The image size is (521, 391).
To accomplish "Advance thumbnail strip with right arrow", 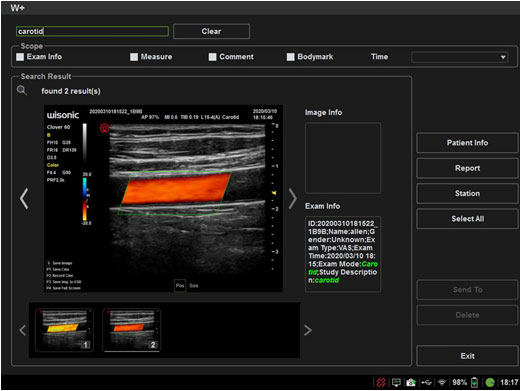I will click(x=308, y=330).
